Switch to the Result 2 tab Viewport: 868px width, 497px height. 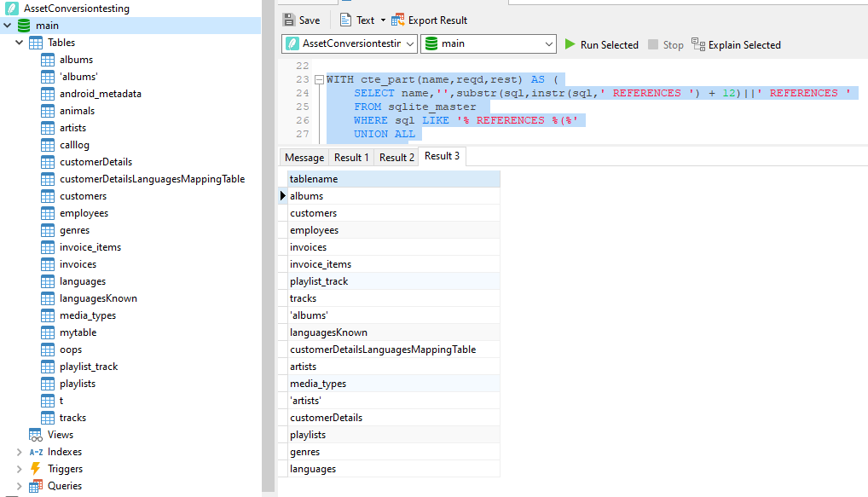(x=396, y=158)
